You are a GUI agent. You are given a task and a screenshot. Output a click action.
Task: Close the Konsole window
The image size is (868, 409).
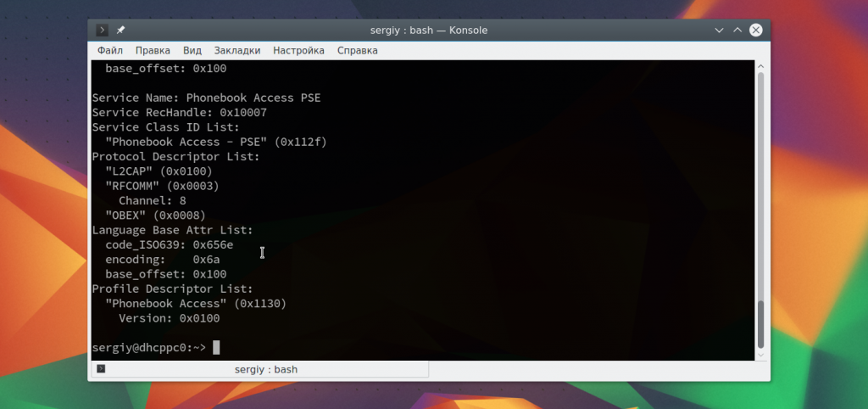click(x=756, y=30)
